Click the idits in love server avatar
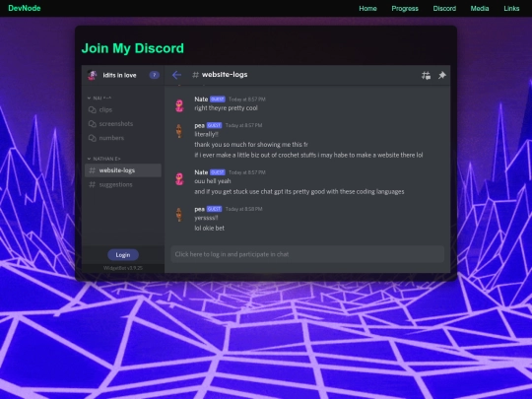 (92, 75)
